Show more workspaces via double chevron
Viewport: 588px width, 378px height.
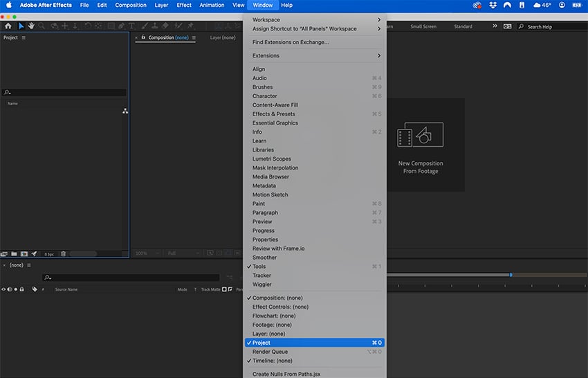pos(495,26)
